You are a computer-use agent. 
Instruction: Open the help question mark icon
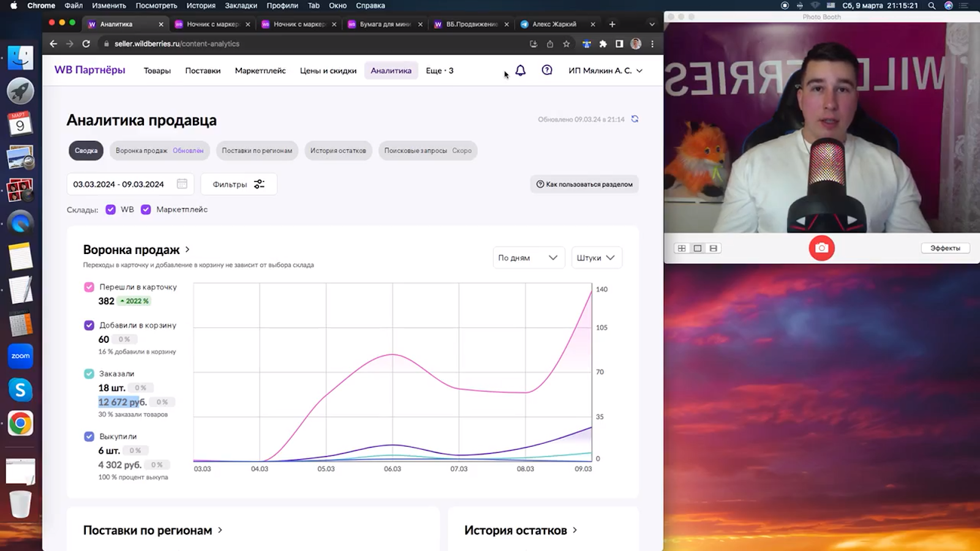click(x=547, y=70)
